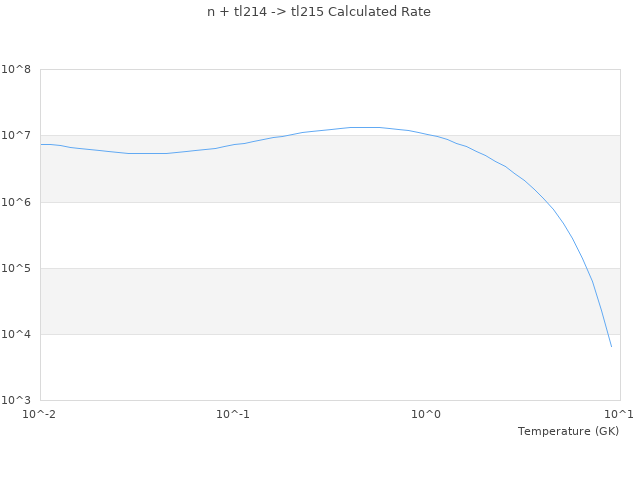Click the leftmost start of the blue curve
Image resolution: width=640 pixels, height=480 pixels.
point(41,144)
